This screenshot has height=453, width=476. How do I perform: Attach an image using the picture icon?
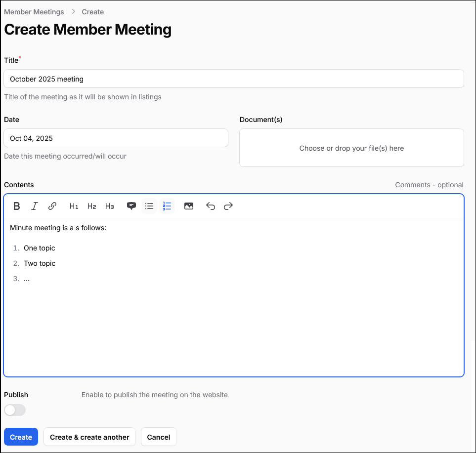tap(189, 206)
